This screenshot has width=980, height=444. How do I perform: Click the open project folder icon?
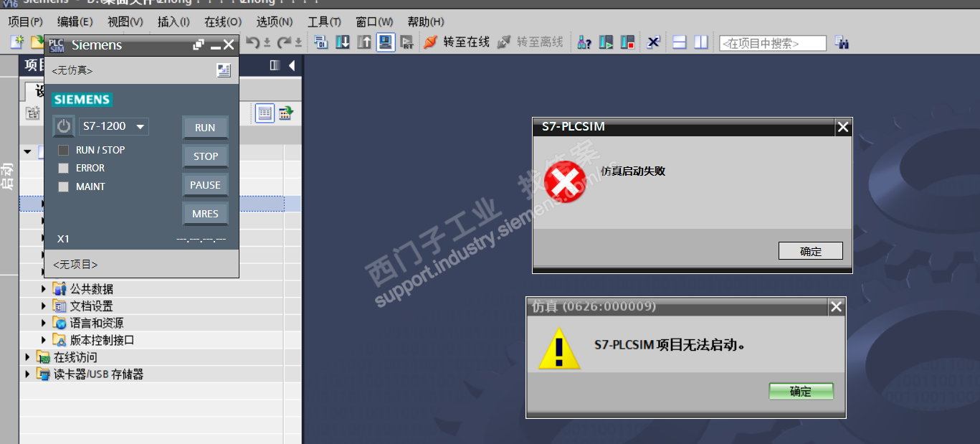click(x=36, y=42)
